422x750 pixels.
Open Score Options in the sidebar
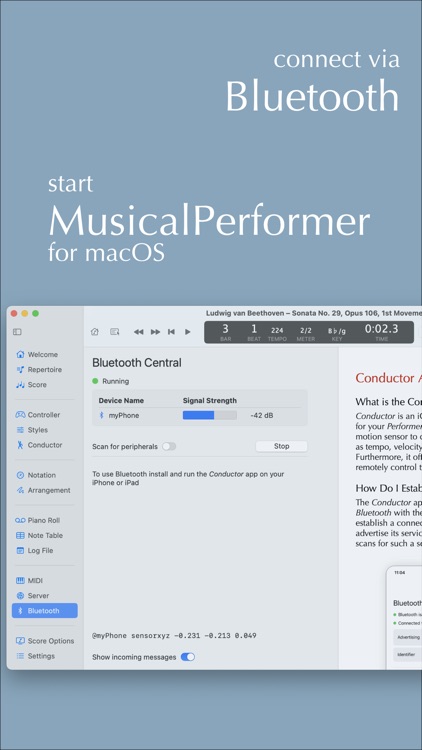44,641
